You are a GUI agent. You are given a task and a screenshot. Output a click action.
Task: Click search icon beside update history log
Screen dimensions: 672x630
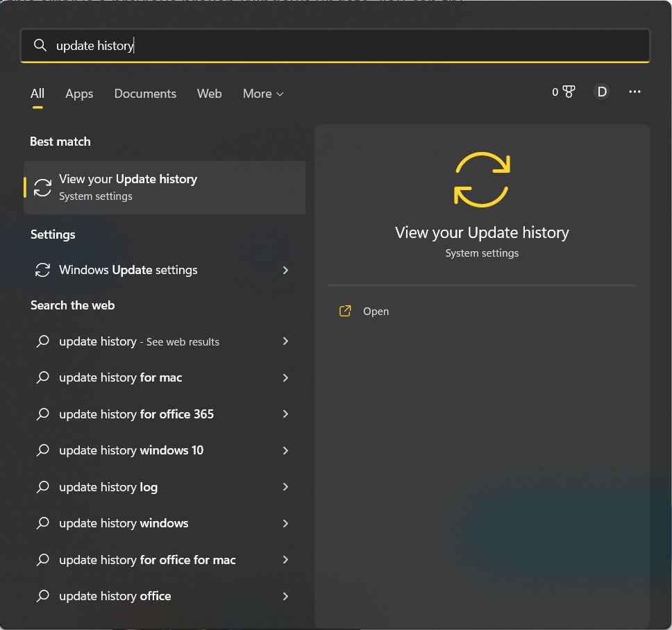(43, 487)
